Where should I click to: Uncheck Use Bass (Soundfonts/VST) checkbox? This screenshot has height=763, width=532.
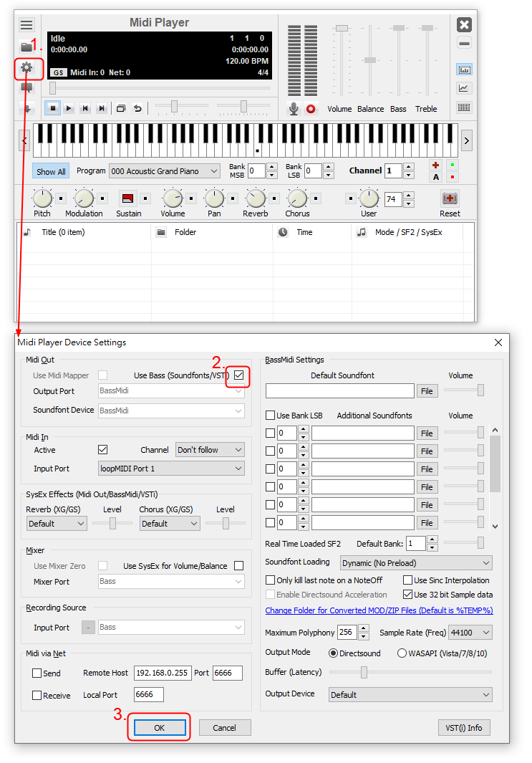point(238,375)
